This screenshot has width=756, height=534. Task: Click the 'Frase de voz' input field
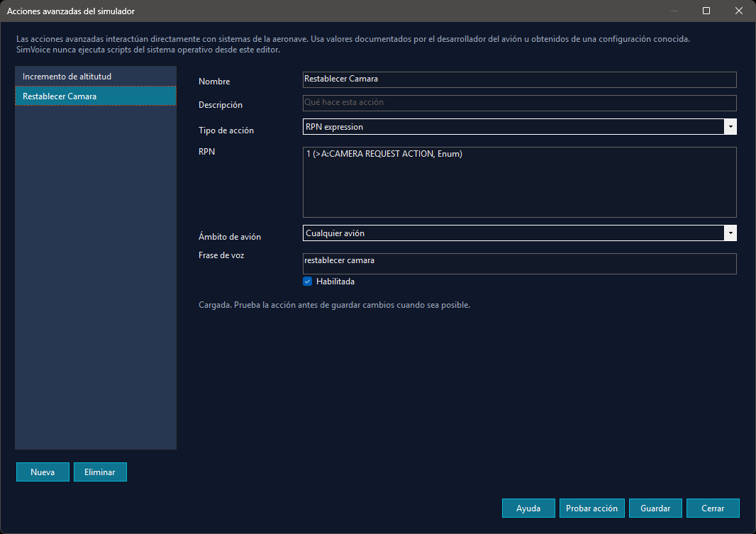pyautogui.click(x=519, y=264)
